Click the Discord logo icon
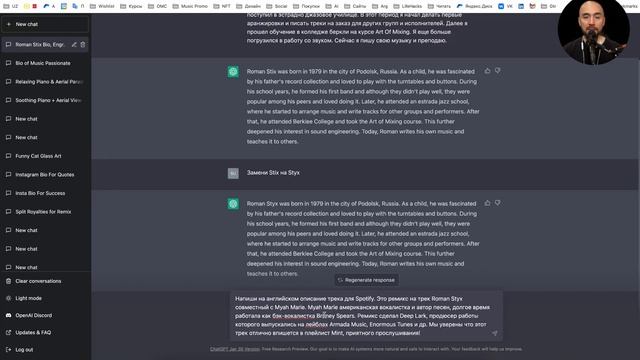Image resolution: width=640 pixels, height=360 pixels. click(9, 316)
